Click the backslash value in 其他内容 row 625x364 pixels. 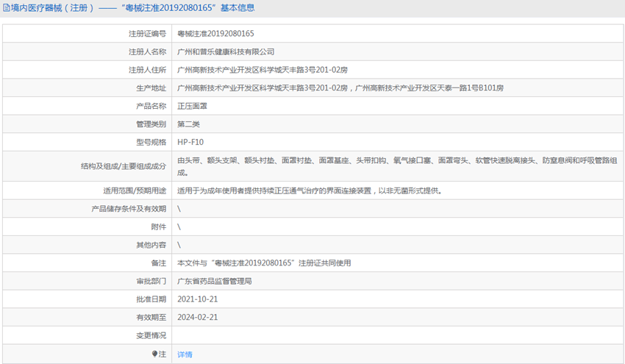tap(179, 245)
